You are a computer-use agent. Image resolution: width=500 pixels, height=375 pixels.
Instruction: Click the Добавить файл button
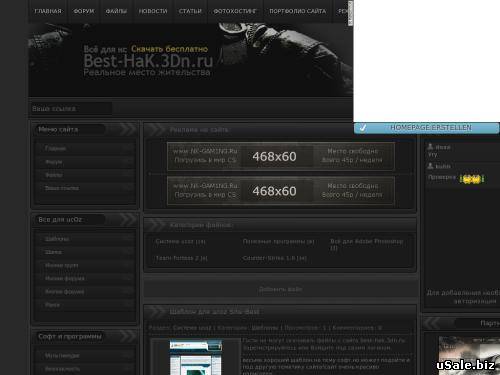click(280, 289)
